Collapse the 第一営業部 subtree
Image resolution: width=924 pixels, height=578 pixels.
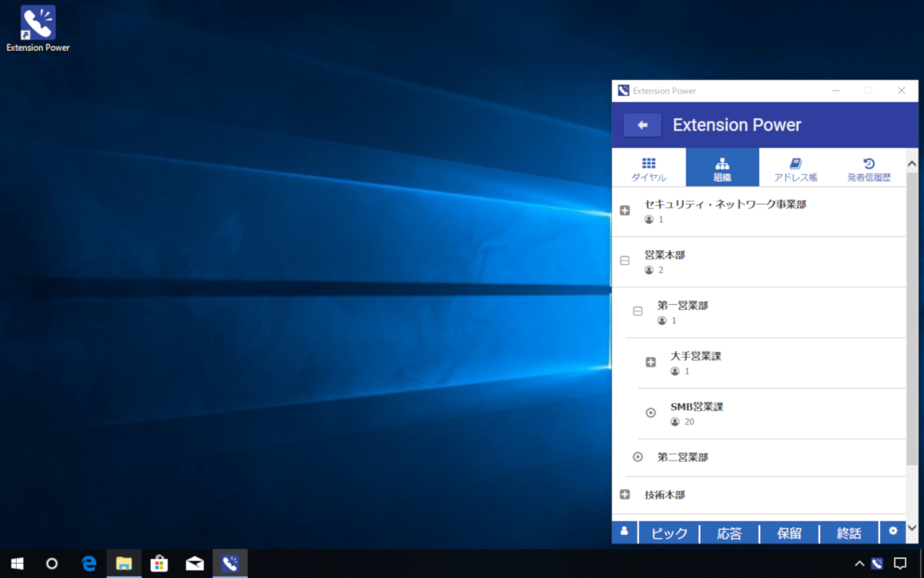(x=637, y=311)
